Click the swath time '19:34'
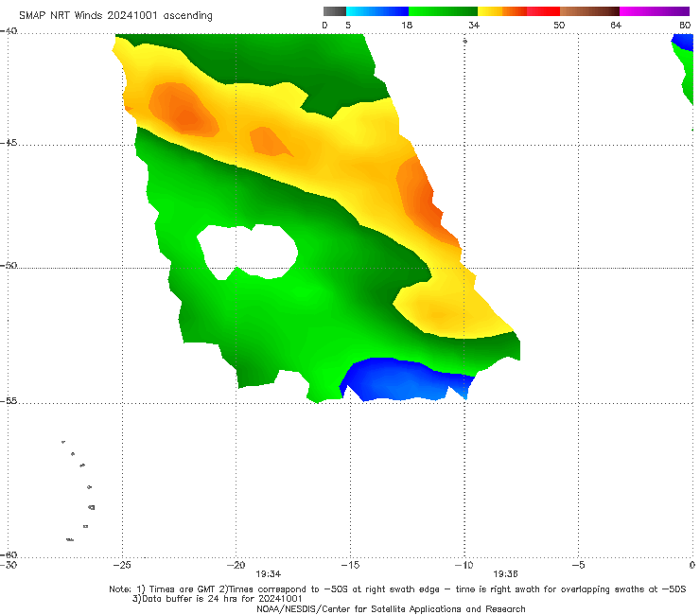Viewport: 700px width, 615px height. pos(269,574)
